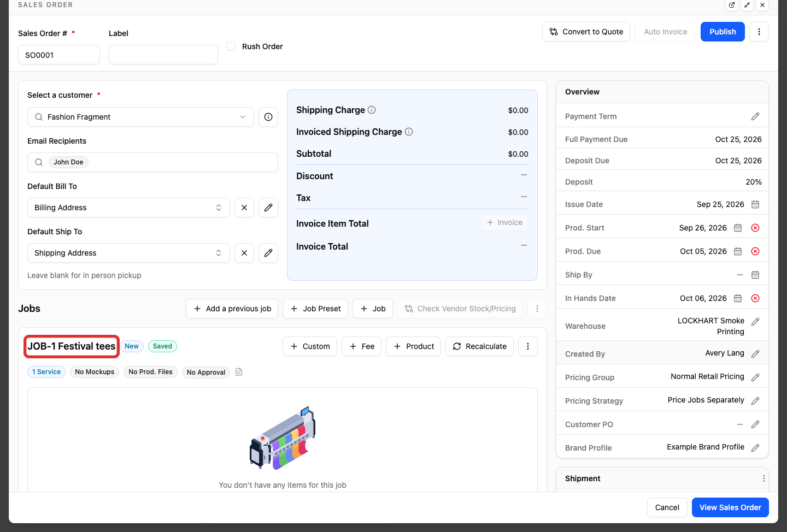This screenshot has height=532, width=787.
Task: Open the Issue Date calendar picker
Action: point(755,204)
